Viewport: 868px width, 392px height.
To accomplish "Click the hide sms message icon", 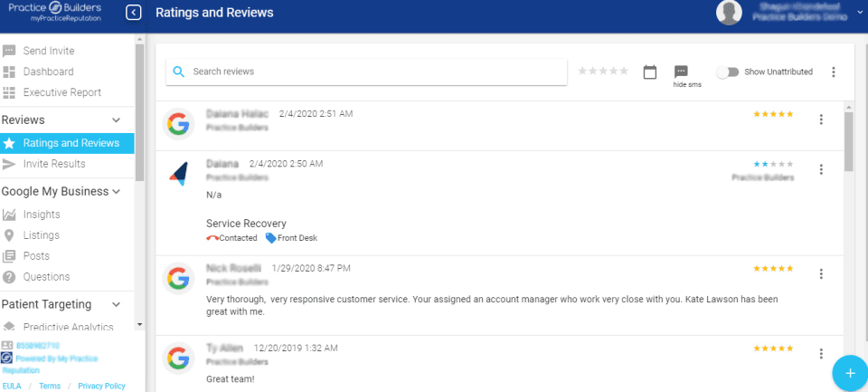I will [x=681, y=72].
